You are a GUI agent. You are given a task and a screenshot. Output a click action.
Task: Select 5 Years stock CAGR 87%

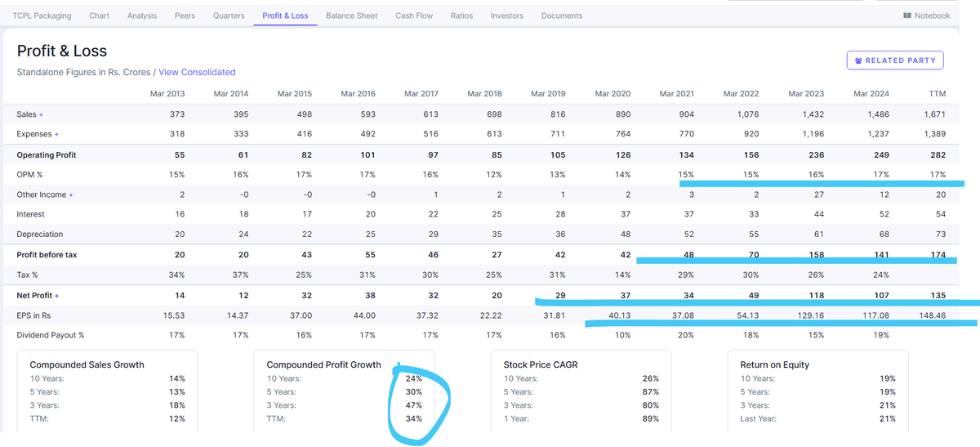point(651,391)
